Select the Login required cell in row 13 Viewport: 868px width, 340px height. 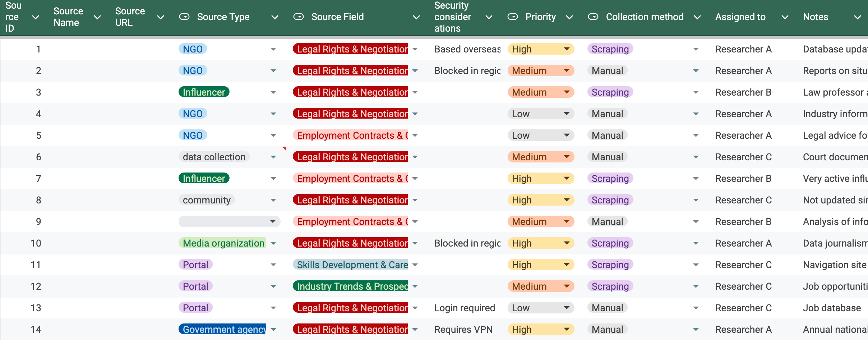(465, 308)
